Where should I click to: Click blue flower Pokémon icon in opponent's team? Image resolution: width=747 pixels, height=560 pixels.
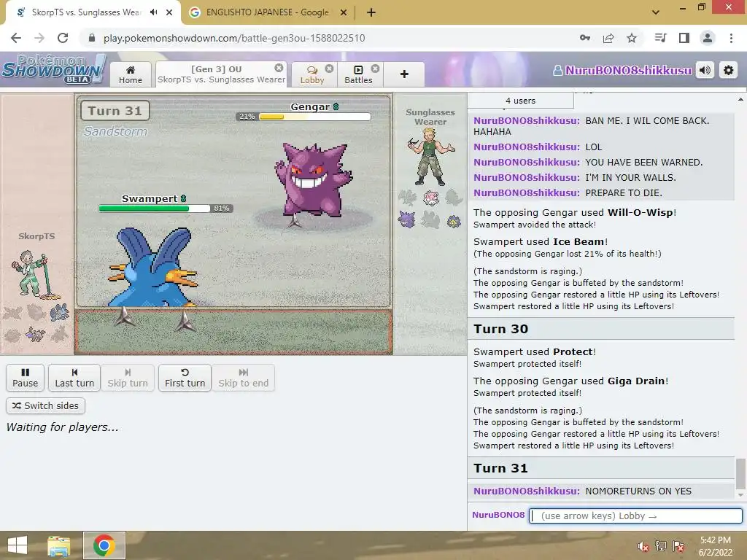click(454, 221)
